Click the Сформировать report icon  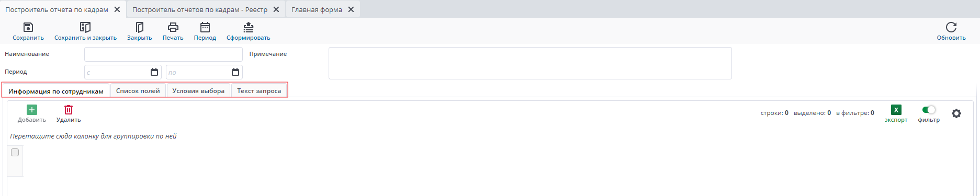(x=249, y=27)
